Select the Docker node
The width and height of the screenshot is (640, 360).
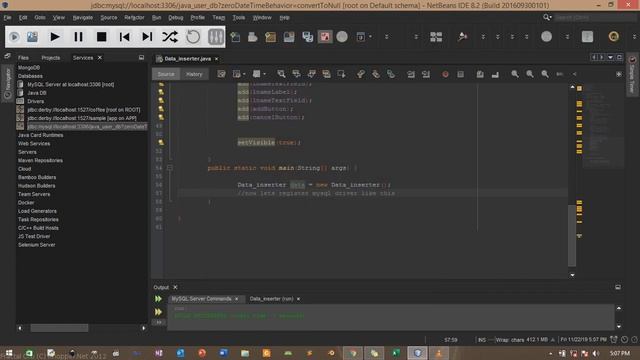coord(26,202)
